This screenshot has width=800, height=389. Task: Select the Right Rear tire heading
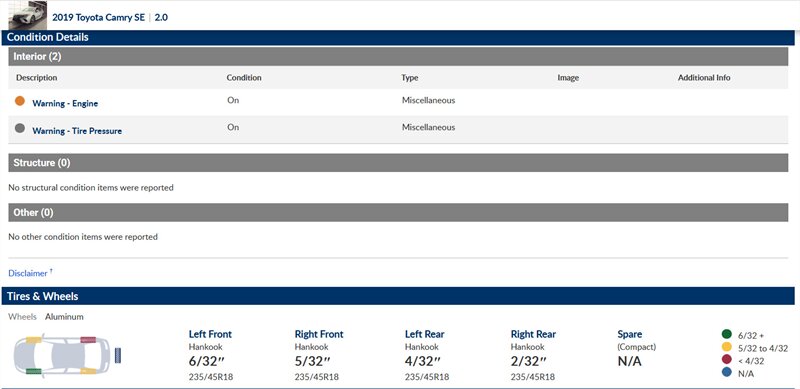click(533, 334)
